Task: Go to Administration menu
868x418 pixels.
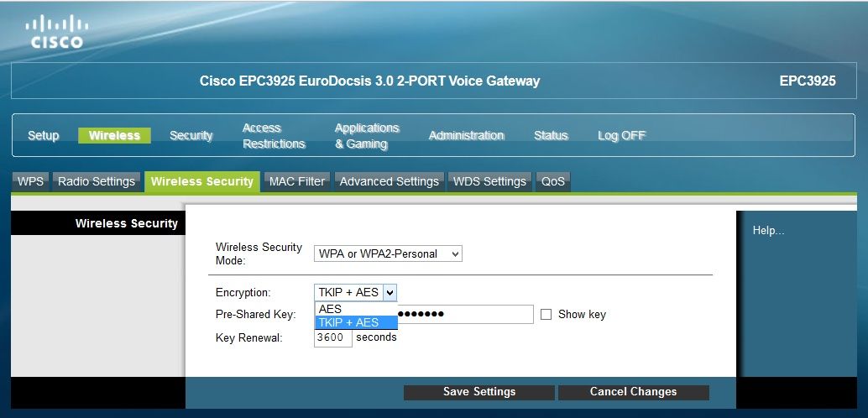Action: pyautogui.click(x=466, y=136)
